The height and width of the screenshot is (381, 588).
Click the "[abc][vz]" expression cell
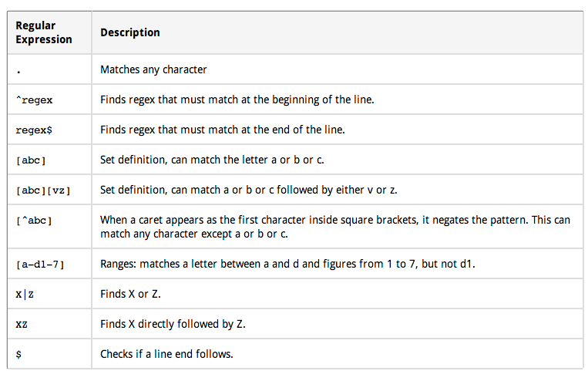click(x=42, y=190)
